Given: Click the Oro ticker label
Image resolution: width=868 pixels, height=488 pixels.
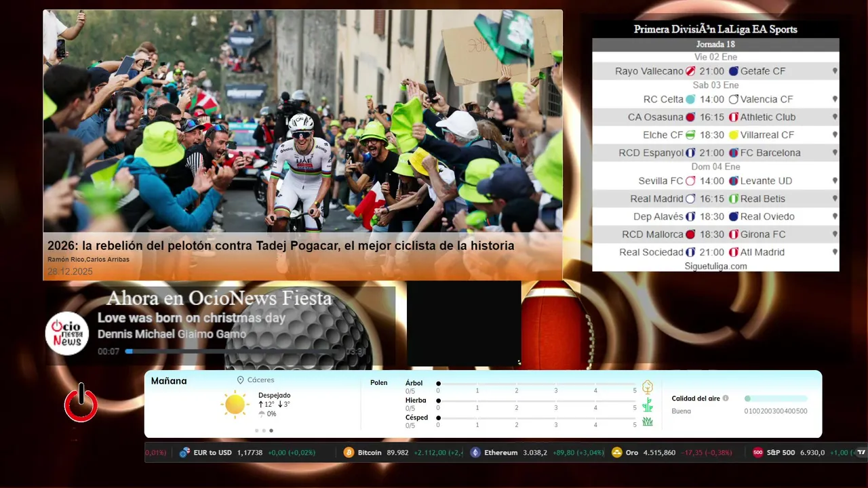Looking at the screenshot, I should click(x=632, y=453).
